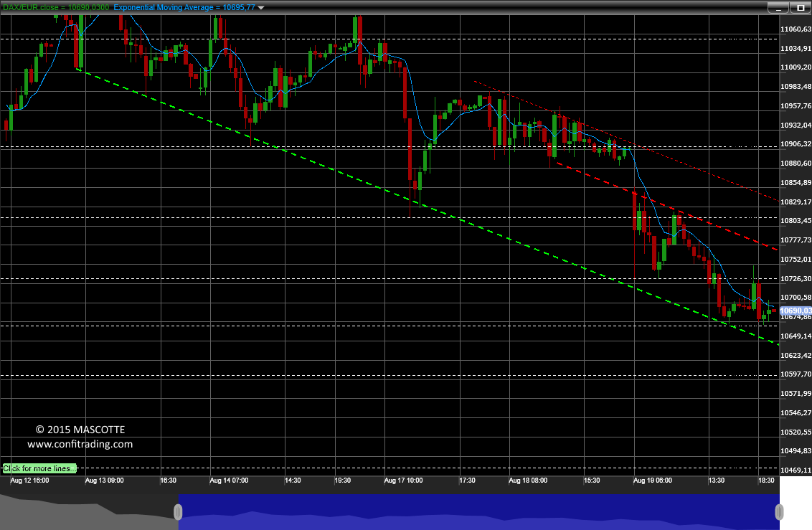Click the blue selected range in navigator
The width and height of the screenshot is (812, 530).
[x=478, y=512]
